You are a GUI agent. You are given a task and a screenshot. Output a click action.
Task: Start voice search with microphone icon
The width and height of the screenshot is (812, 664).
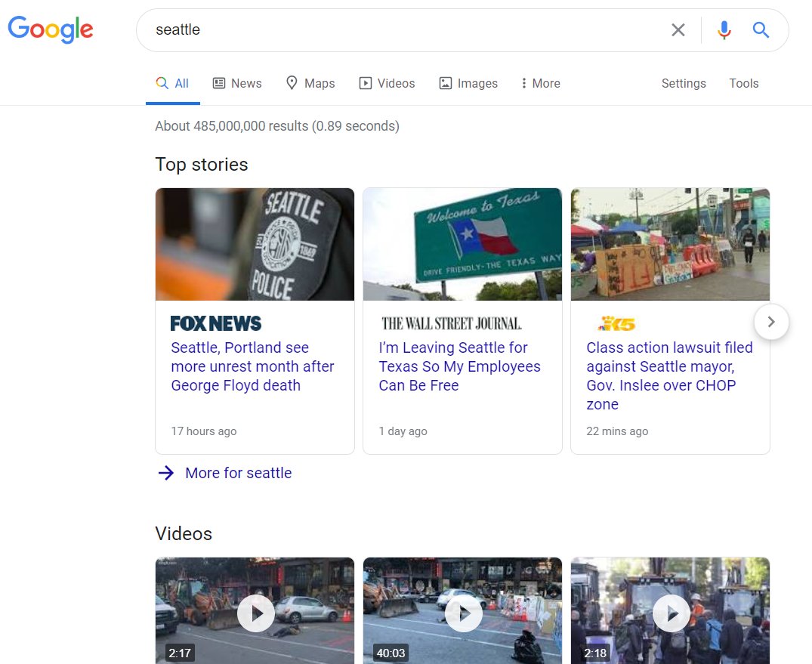[x=724, y=30]
